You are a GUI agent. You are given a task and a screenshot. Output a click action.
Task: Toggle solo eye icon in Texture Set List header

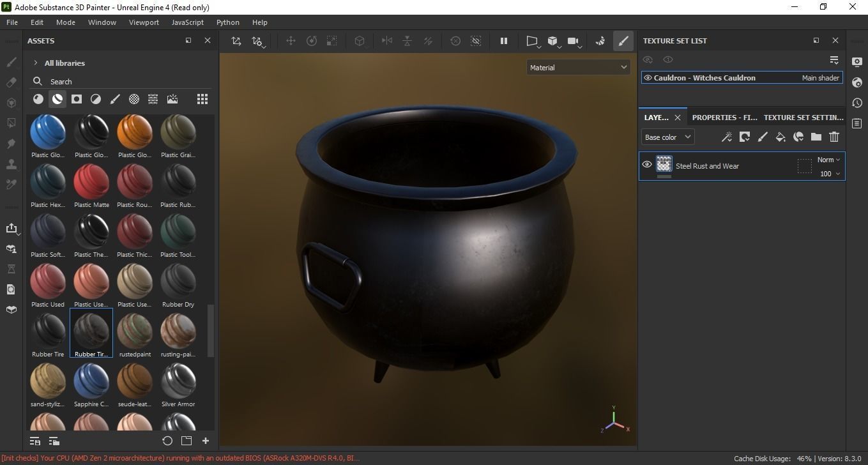click(x=668, y=59)
